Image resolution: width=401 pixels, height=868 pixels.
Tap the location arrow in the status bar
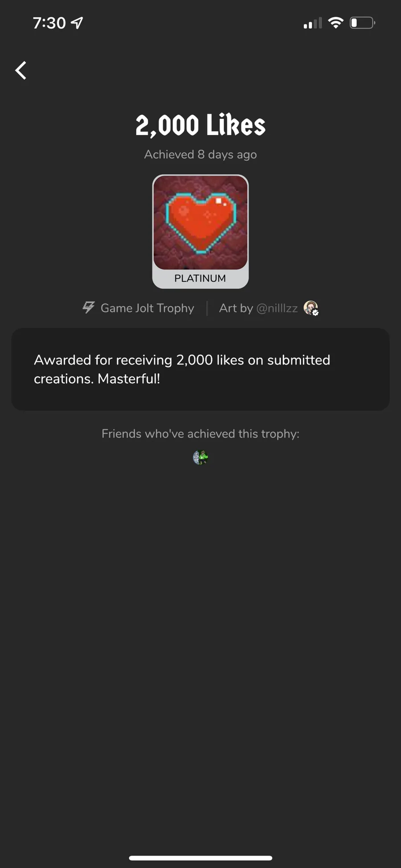coord(77,23)
